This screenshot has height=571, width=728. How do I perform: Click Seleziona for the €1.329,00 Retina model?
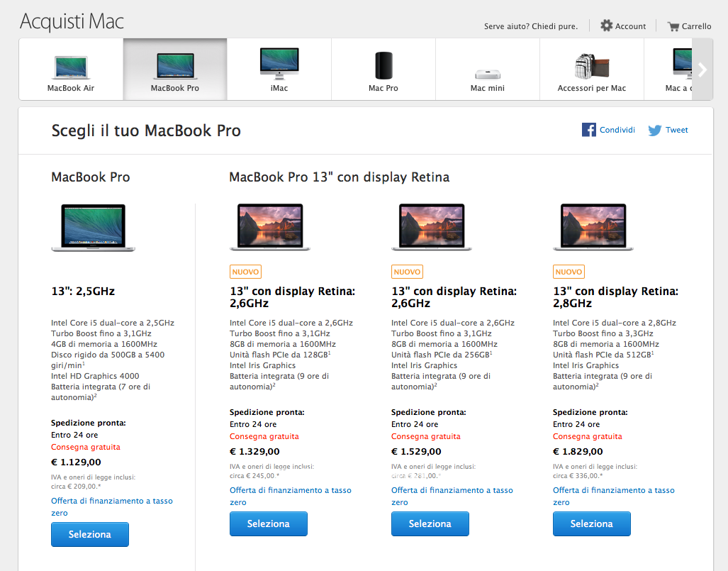pyautogui.click(x=269, y=523)
